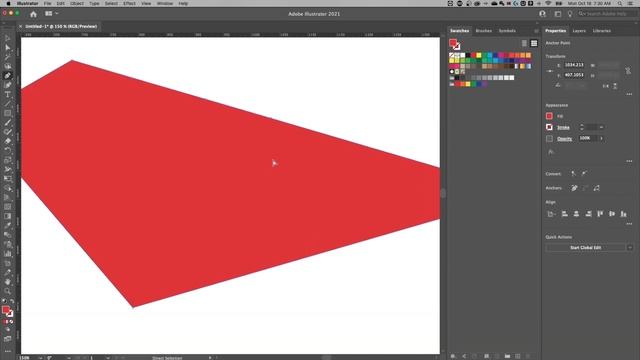The width and height of the screenshot is (640, 360).
Task: Select the Pen tool
Action: [7, 76]
